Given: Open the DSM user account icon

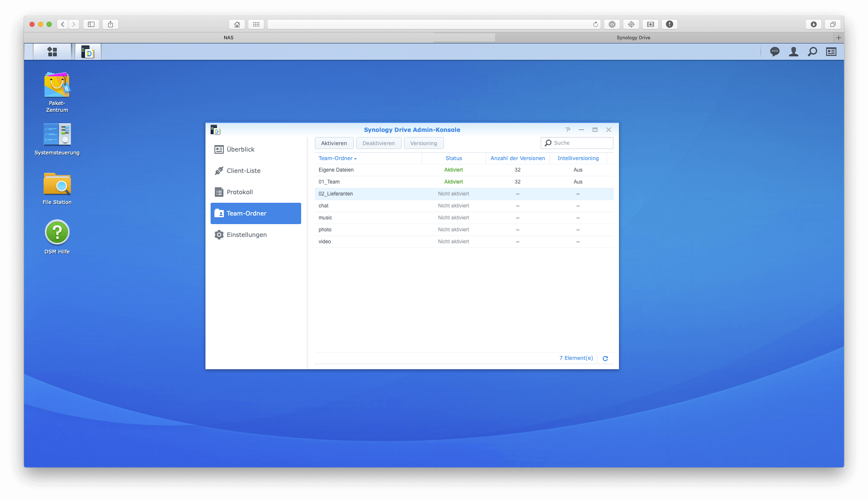Looking at the screenshot, I should coord(793,52).
